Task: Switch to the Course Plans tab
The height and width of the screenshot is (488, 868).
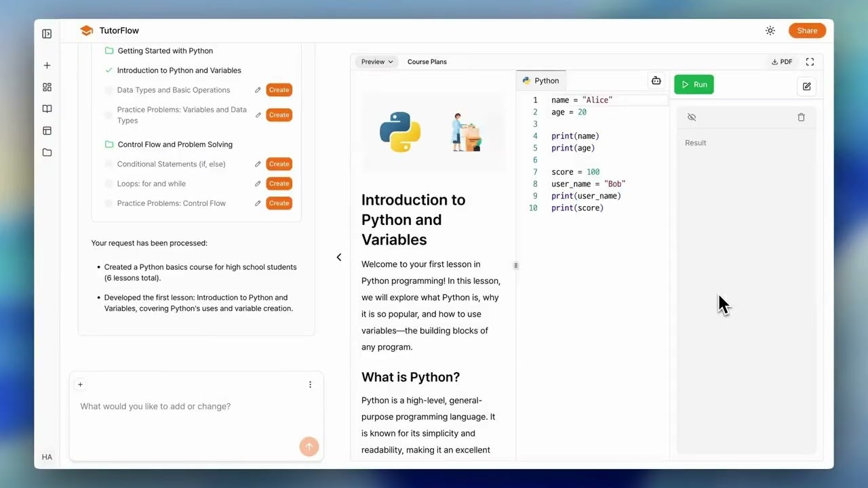Action: pos(427,62)
